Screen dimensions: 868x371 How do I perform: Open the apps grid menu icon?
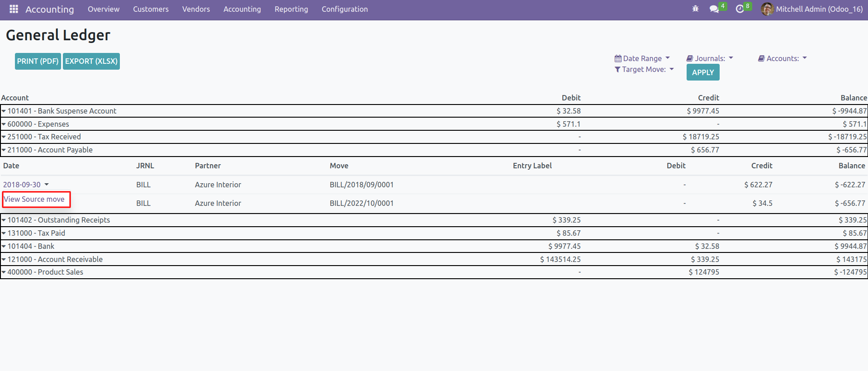tap(14, 9)
